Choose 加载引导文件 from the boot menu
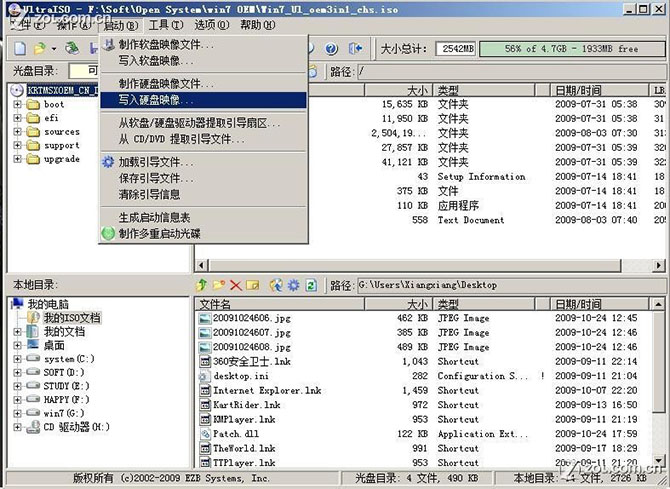The width and height of the screenshot is (670, 489). click(155, 162)
